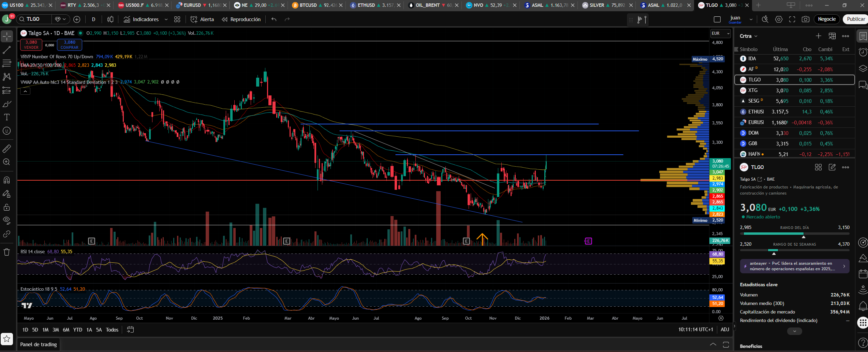Collapse the indicator legend chevron
The width and height of the screenshot is (868, 352).
click(25, 91)
